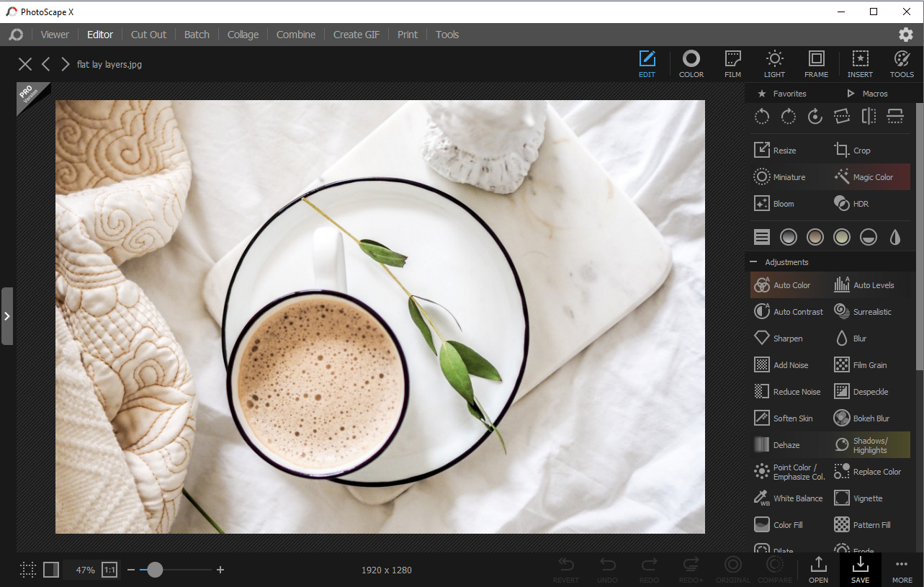Open the Cut Out tab
The height and width of the screenshot is (587, 924).
pyautogui.click(x=148, y=35)
